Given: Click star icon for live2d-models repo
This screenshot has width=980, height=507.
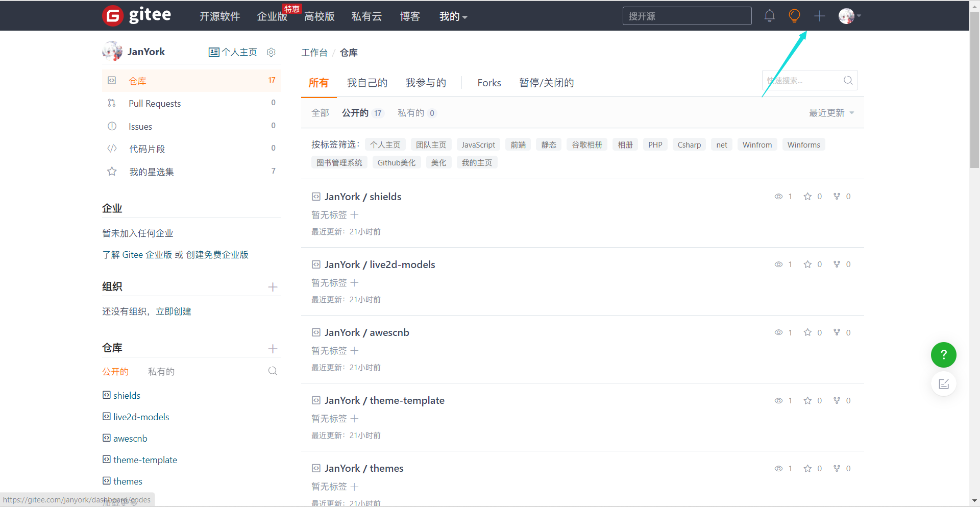Looking at the screenshot, I should (807, 264).
